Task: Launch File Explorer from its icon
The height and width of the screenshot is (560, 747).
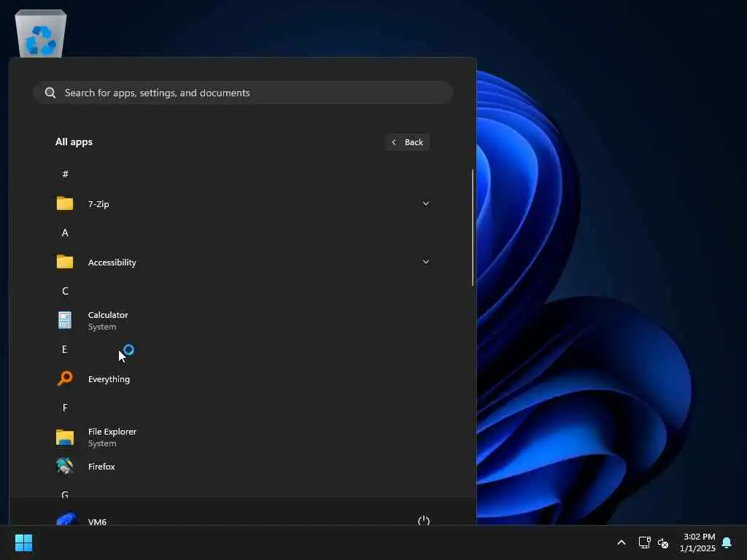Action: 65,437
